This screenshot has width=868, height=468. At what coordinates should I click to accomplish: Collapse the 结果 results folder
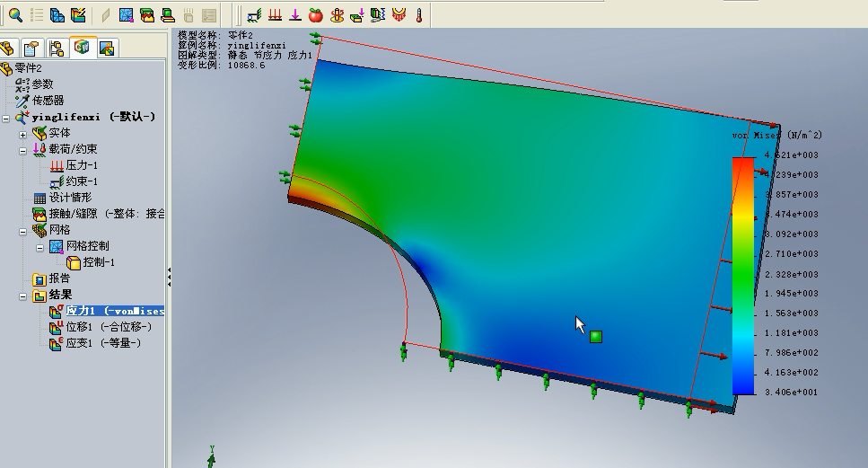[x=22, y=295]
